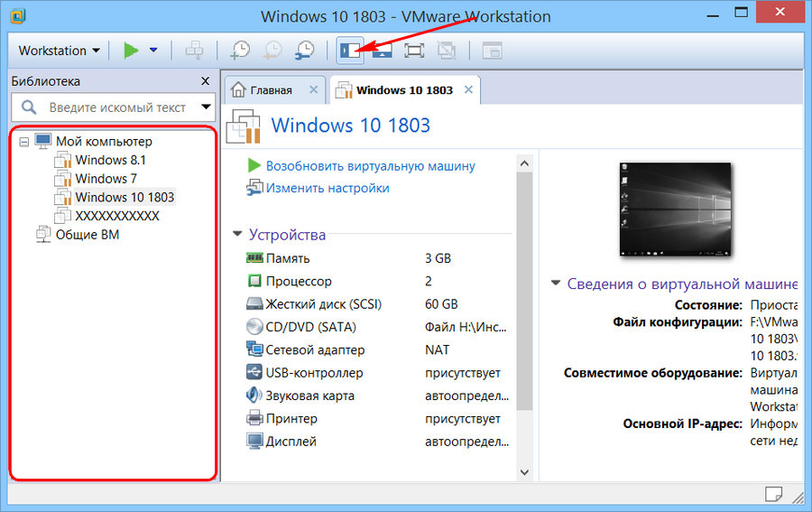
Task: Select Мой компьютер in the library
Action: 104,141
